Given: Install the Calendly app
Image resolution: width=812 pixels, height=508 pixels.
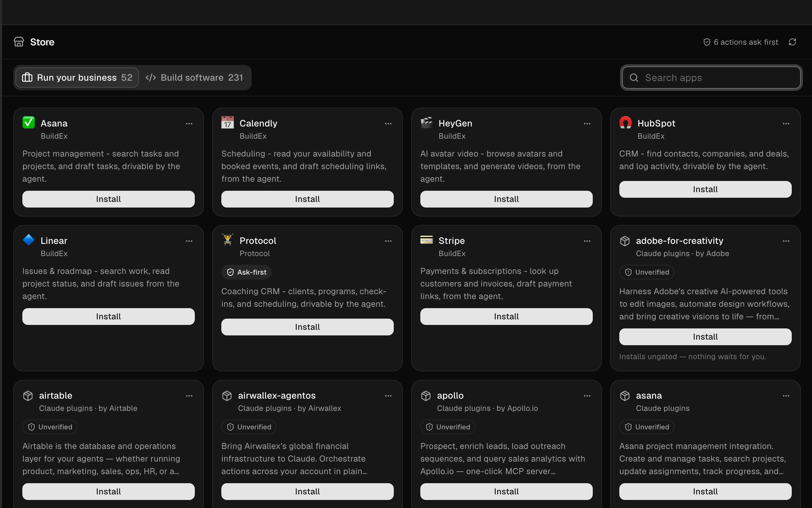Looking at the screenshot, I should (x=308, y=199).
